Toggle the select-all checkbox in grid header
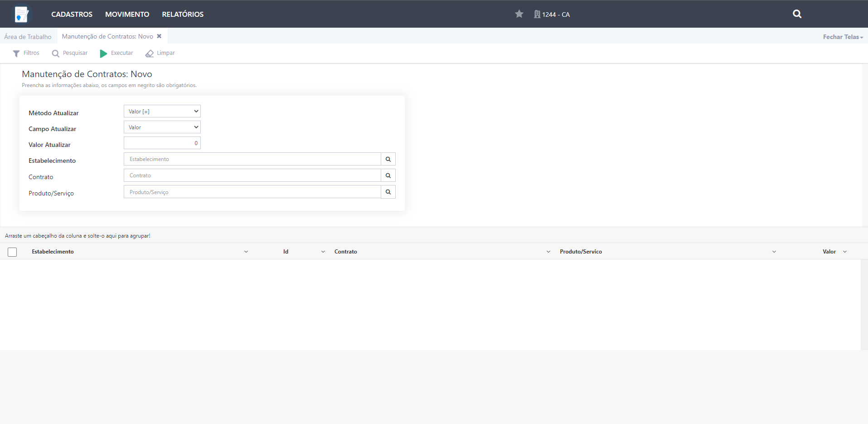The image size is (868, 424). (12, 252)
